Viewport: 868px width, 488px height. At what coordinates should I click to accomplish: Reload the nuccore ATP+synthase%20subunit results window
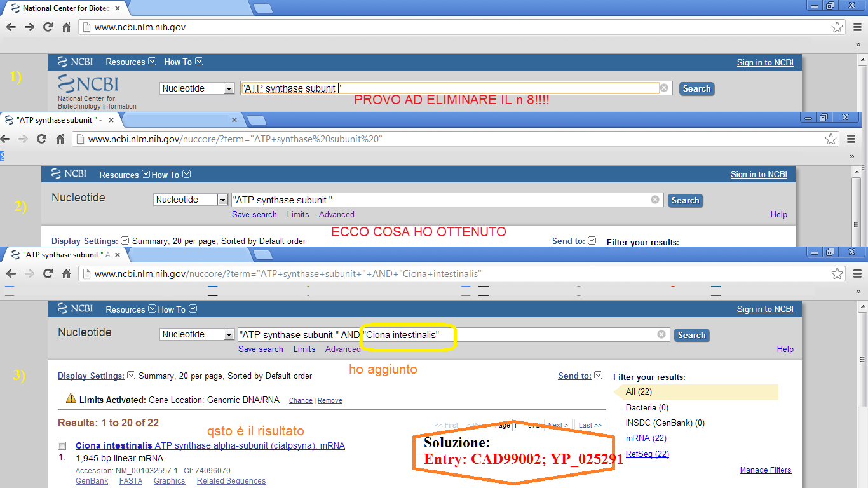(41, 139)
